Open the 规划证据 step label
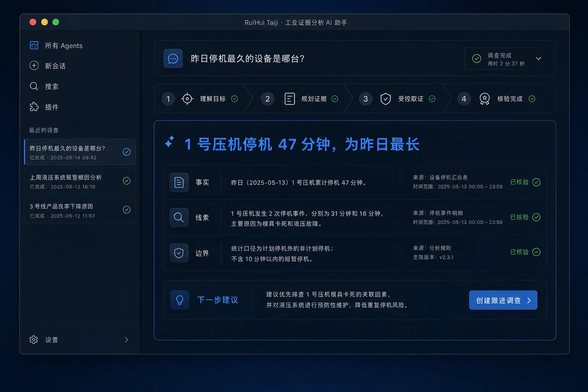The height and width of the screenshot is (392, 588). point(314,99)
